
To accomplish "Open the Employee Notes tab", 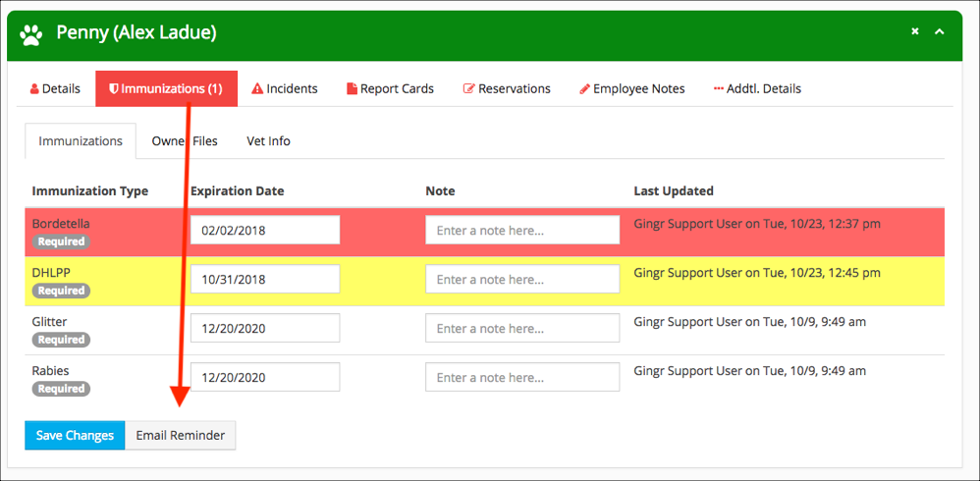I will pos(631,88).
